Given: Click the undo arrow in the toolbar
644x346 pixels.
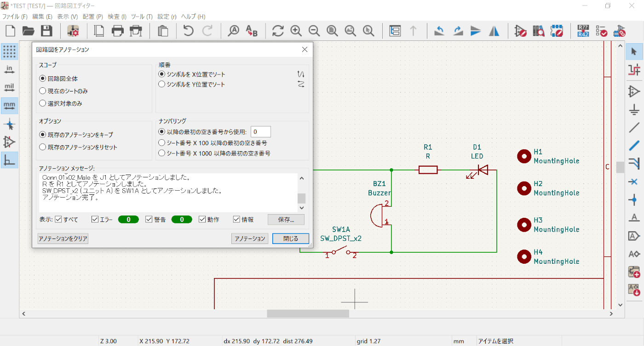Looking at the screenshot, I should pyautogui.click(x=188, y=31).
